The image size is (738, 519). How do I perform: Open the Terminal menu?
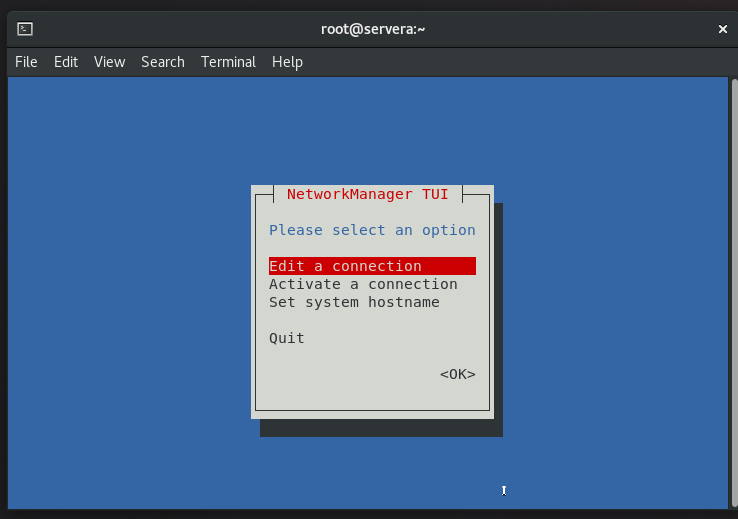(228, 62)
